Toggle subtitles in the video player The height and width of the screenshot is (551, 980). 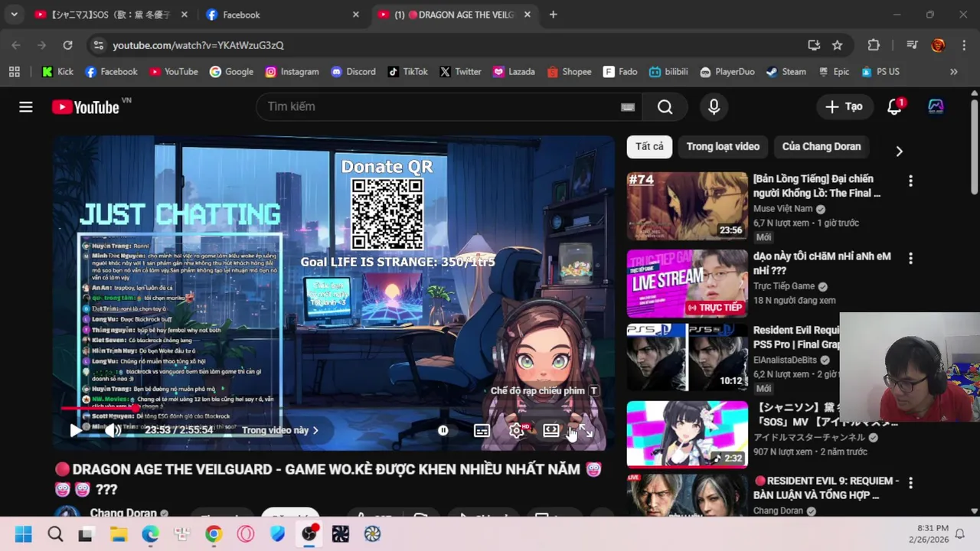(482, 430)
